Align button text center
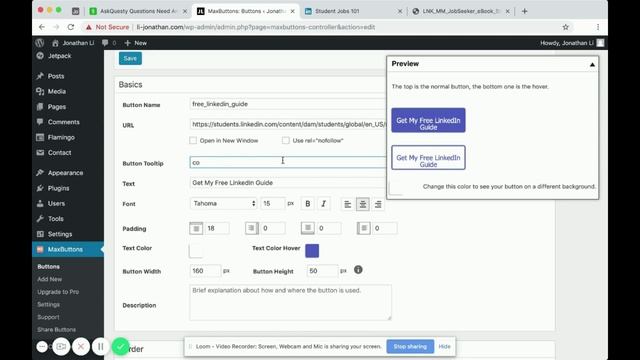640x360 pixels. (362, 204)
